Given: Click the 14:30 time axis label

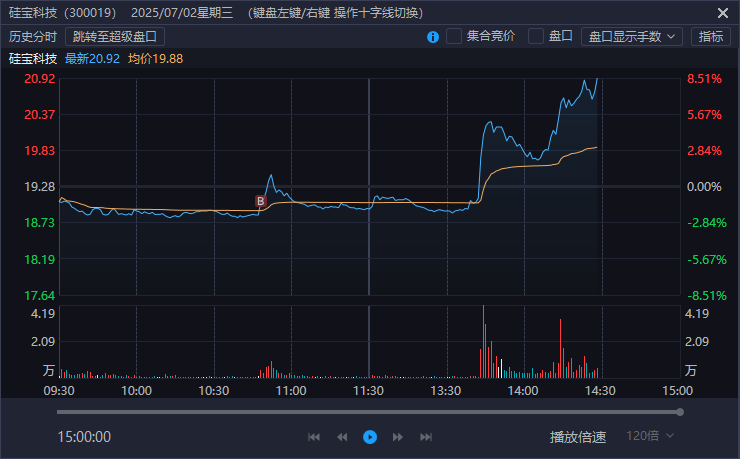Looking at the screenshot, I should (x=600, y=391).
